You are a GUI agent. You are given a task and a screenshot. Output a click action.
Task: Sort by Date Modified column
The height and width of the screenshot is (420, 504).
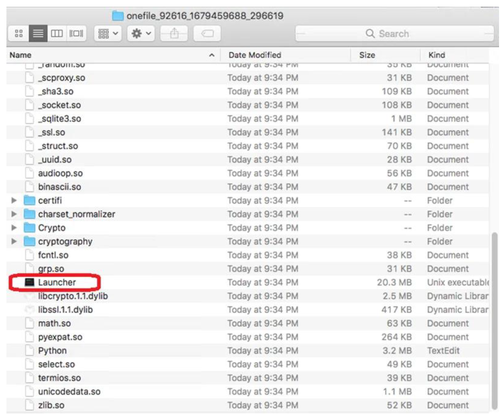tap(255, 55)
